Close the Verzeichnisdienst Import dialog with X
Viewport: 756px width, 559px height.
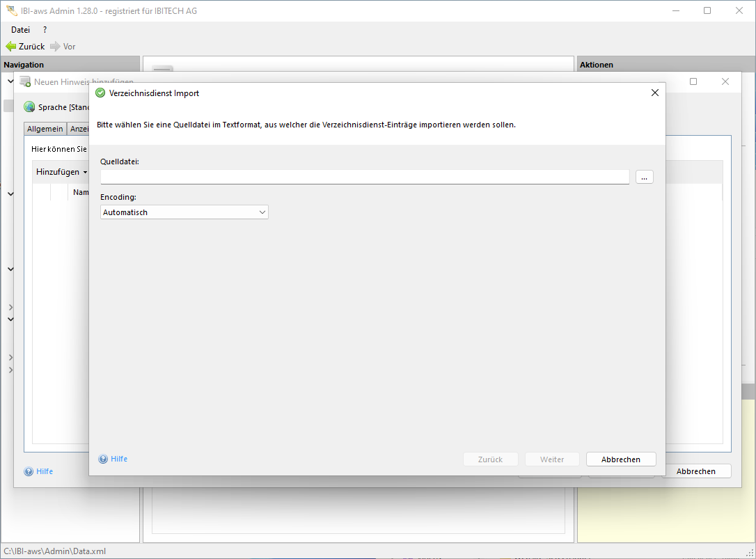click(654, 93)
